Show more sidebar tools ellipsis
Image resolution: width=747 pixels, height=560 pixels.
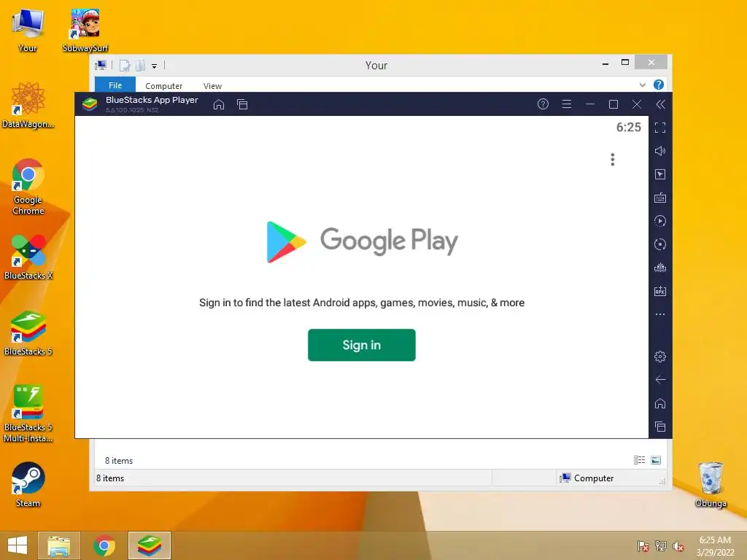659,314
